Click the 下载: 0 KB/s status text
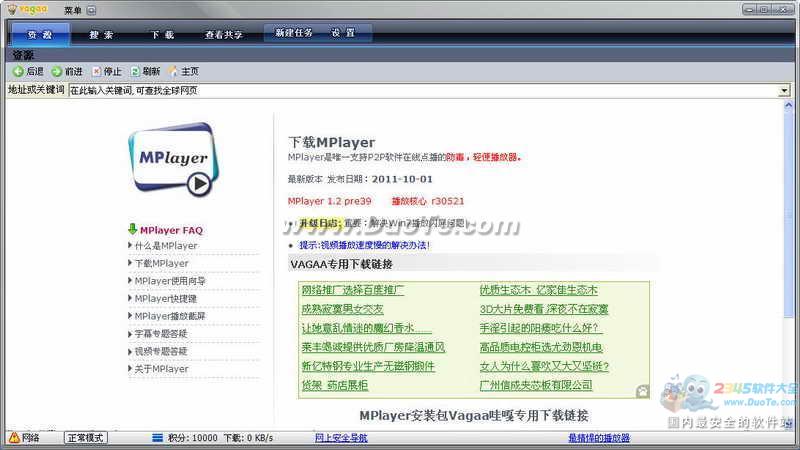Screen dimensions: 800x450 [x=248, y=438]
